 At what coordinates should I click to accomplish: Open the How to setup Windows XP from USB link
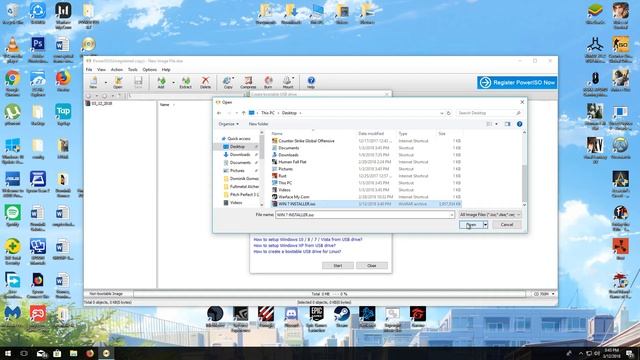pos(294,246)
